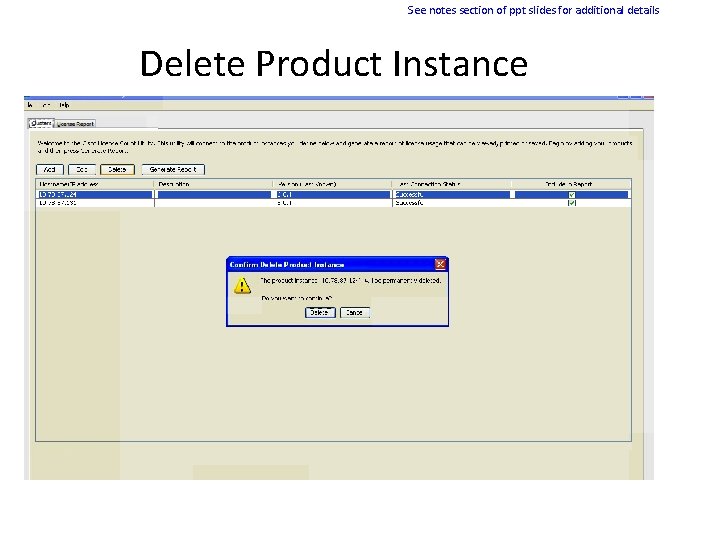The height and width of the screenshot is (540, 720).
Task: Click the See notes section slide text
Action: (533, 10)
